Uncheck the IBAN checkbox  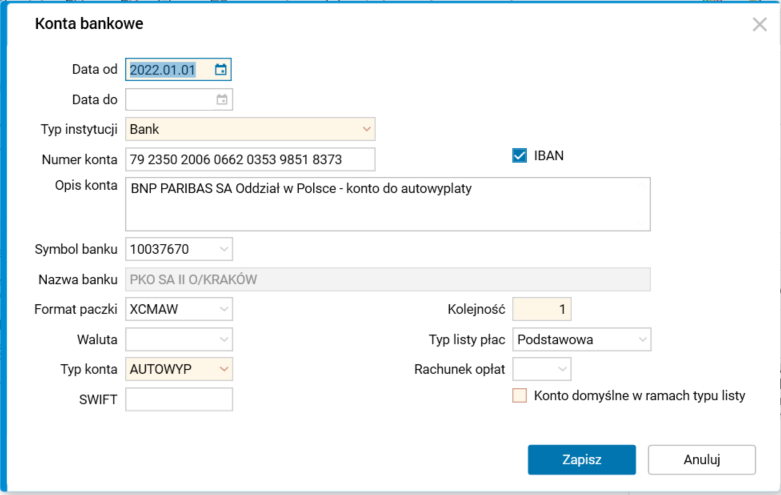click(x=519, y=155)
